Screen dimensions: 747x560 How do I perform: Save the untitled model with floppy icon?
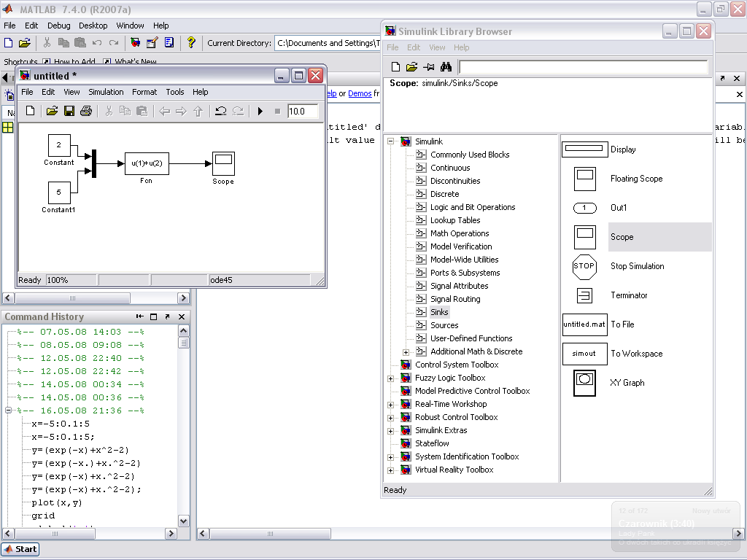tap(69, 111)
